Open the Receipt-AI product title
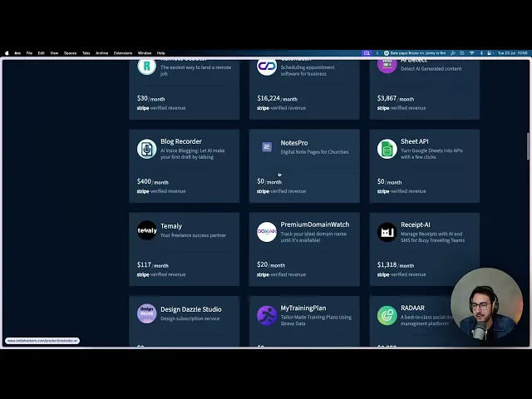The height and width of the screenshot is (399, 532). pyautogui.click(x=415, y=224)
